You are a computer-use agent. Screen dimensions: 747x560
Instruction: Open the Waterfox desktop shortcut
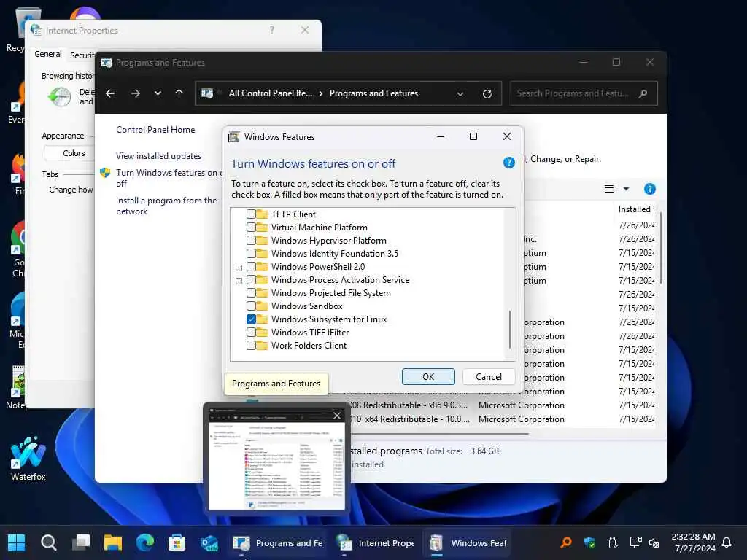pyautogui.click(x=28, y=458)
